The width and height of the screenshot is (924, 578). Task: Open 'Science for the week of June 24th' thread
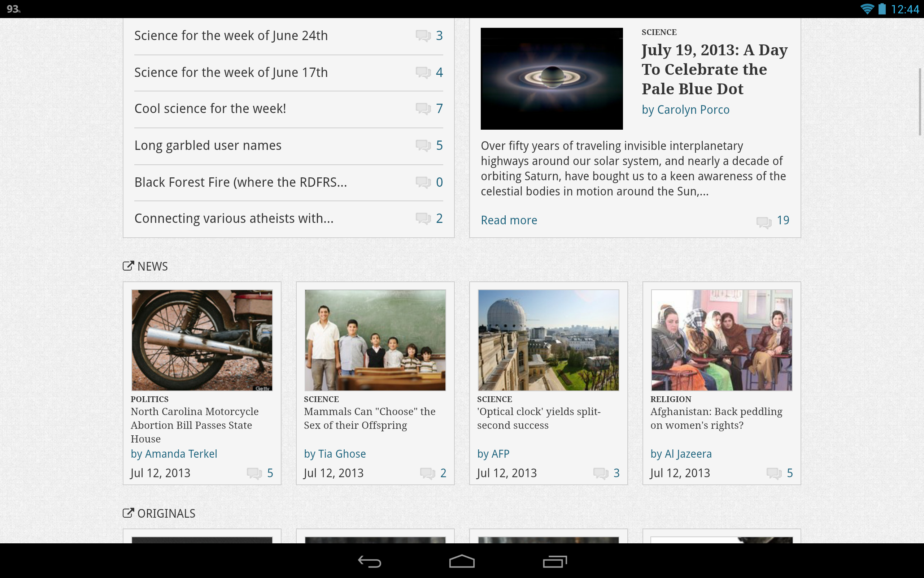coord(231,35)
